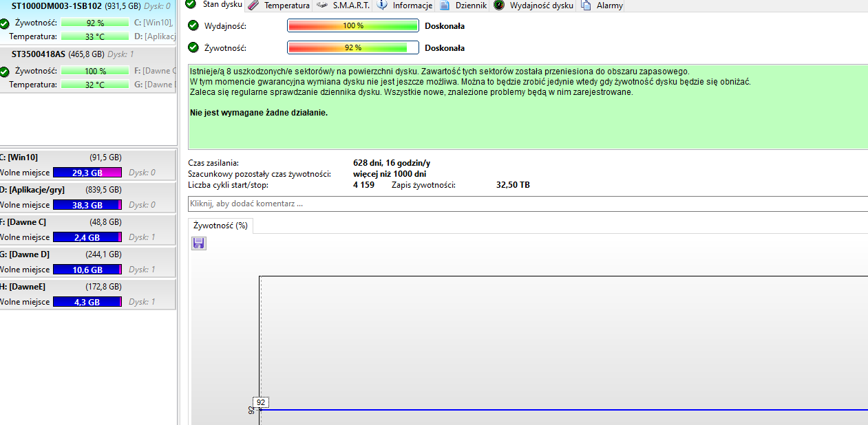Open the S.M.A.R.T. section icon

(x=321, y=5)
